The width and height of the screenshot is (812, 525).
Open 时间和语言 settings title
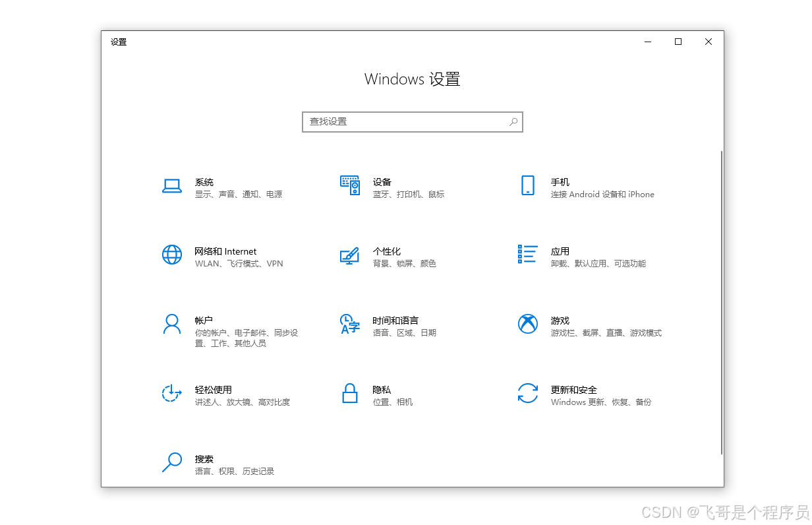click(395, 321)
